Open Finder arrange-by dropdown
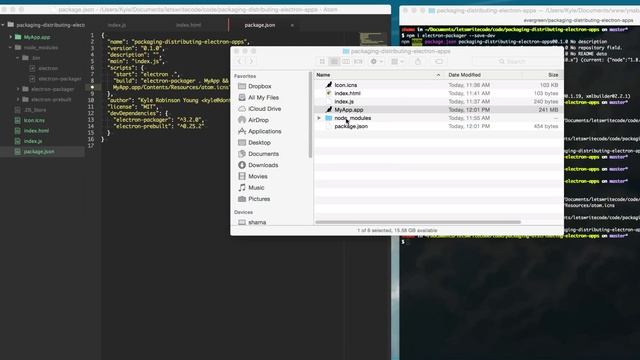The image size is (640, 360). 397,61
